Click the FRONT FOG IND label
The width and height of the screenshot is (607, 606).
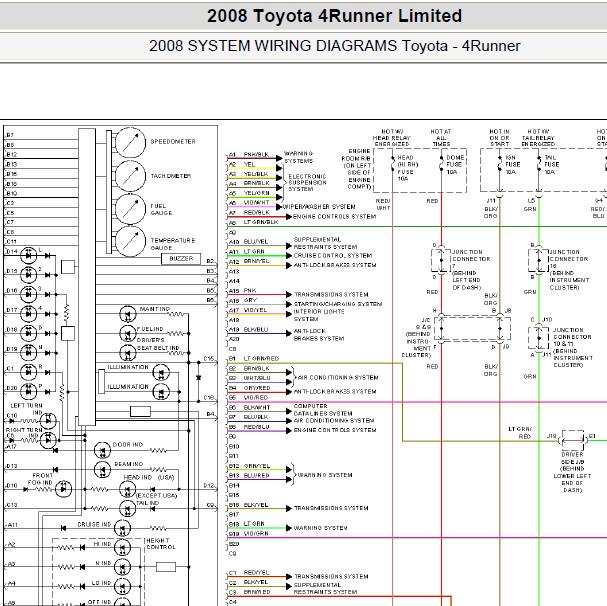point(40,479)
